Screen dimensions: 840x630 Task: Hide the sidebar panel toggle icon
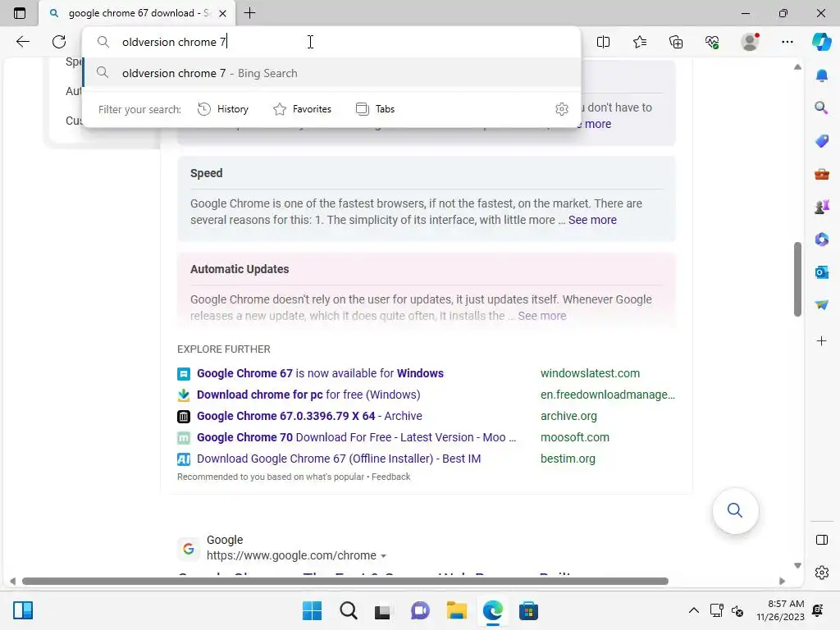(x=822, y=540)
